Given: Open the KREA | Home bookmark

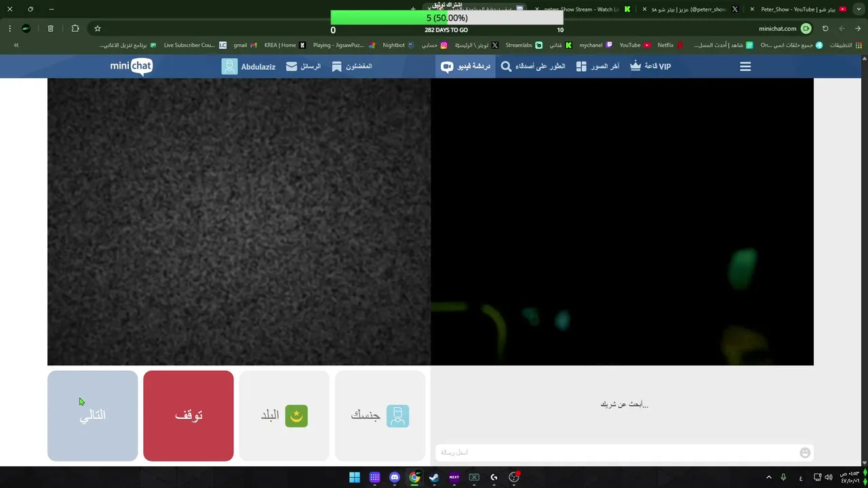Looking at the screenshot, I should (x=285, y=45).
